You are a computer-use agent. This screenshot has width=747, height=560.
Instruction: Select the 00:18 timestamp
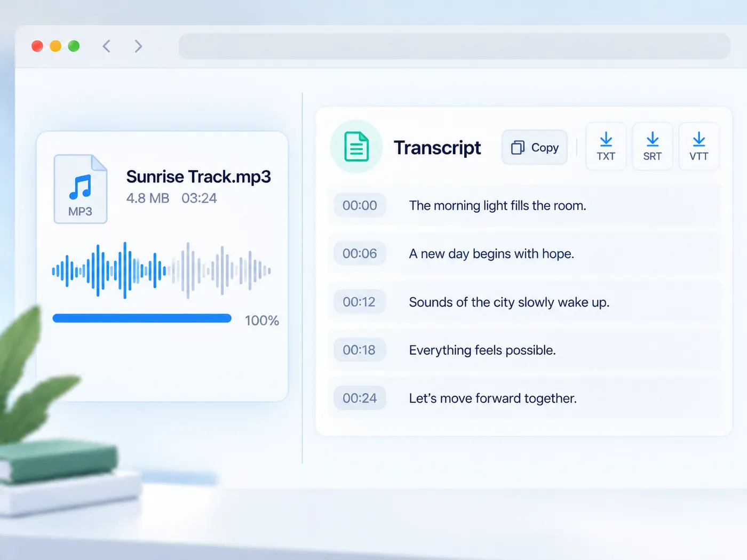tap(360, 350)
